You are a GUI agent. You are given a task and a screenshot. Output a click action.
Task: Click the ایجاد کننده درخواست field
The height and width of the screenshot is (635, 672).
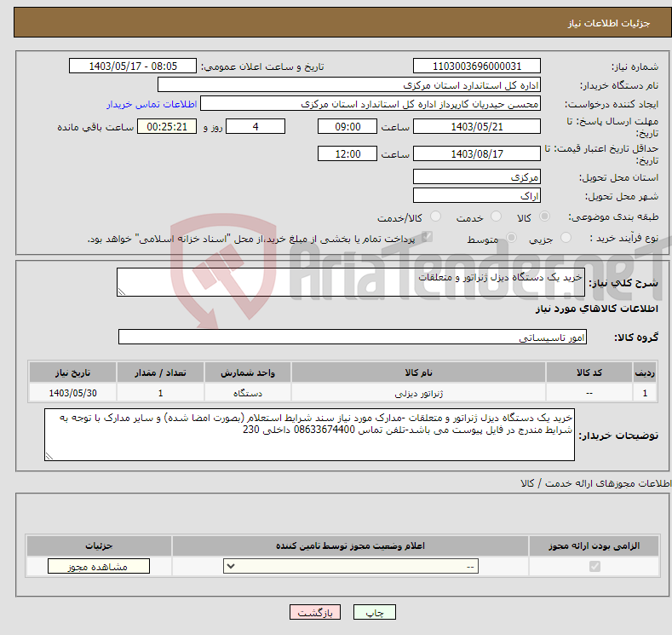point(370,104)
